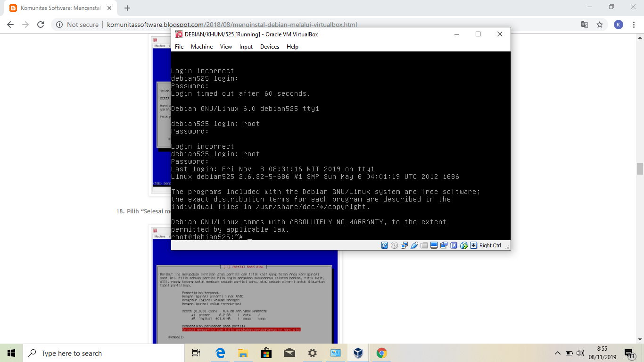
Task: Open the VirtualBox Input menu
Action: coord(246,47)
